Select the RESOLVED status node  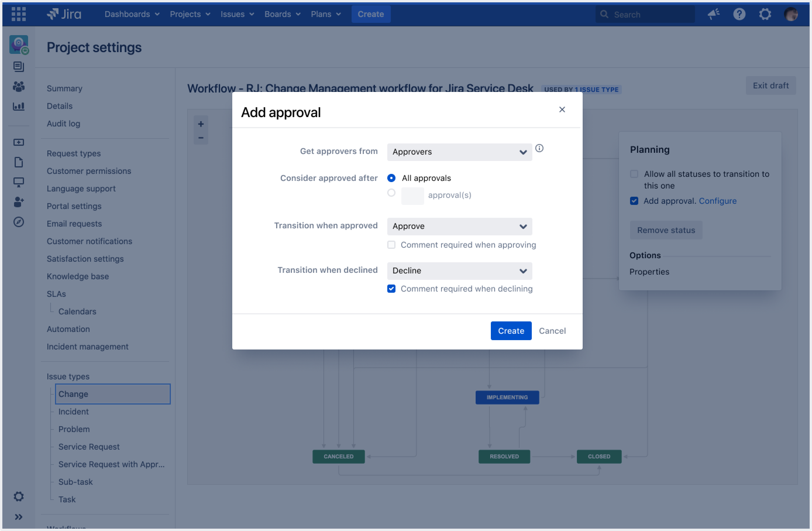coord(504,457)
